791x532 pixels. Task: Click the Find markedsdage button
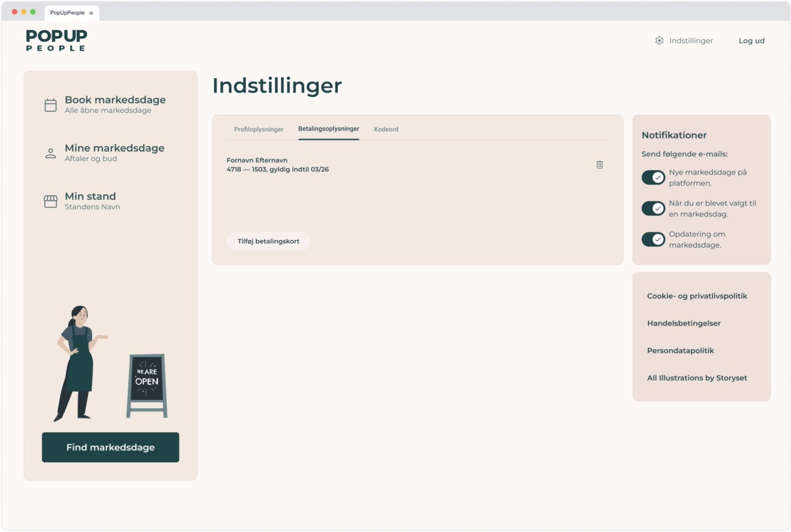coord(110,447)
